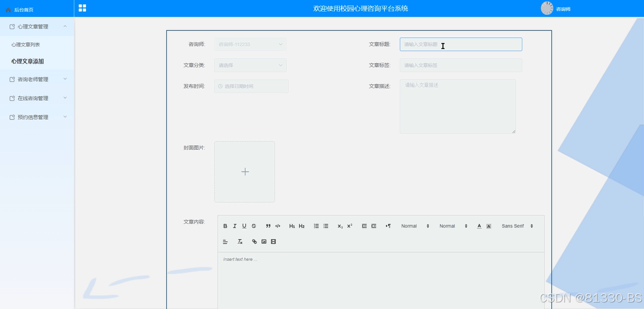Screen dimensions: 644x309
Task: Create an ordered numbered list
Action: [316, 226]
